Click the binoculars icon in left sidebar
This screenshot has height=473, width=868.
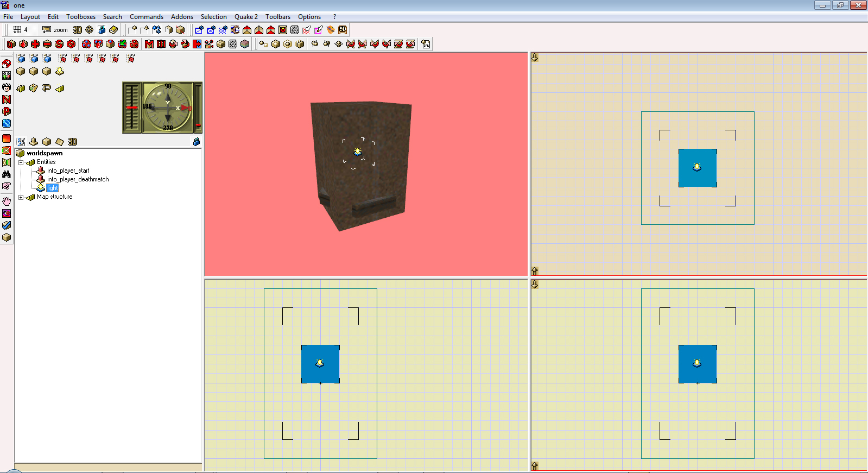coord(7,174)
